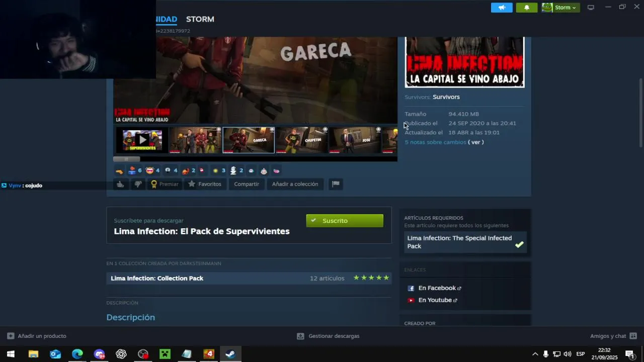Play the Supervivientes video thumbnail
The height and width of the screenshot is (362, 644).
143,140
